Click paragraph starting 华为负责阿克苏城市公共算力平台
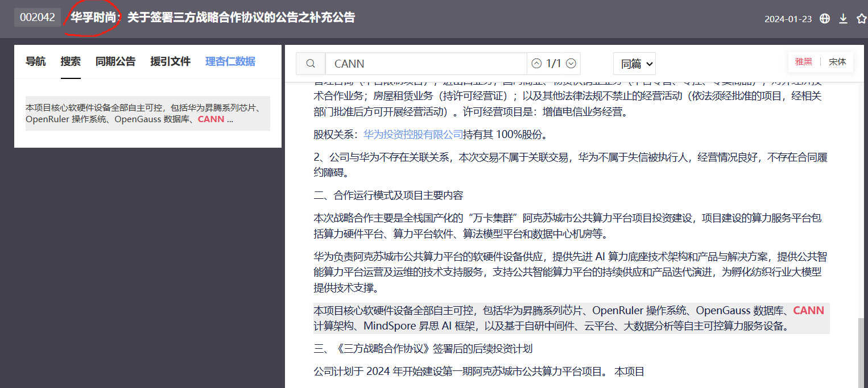 pyautogui.click(x=570, y=272)
